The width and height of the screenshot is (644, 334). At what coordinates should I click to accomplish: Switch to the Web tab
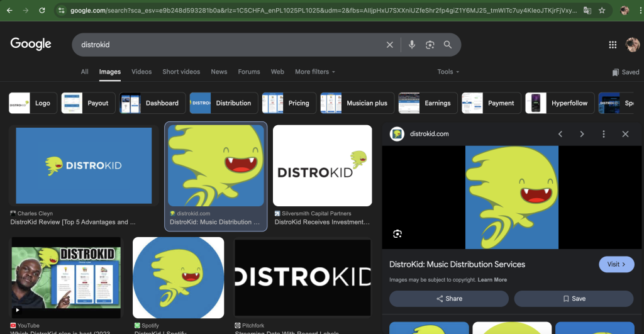click(277, 72)
